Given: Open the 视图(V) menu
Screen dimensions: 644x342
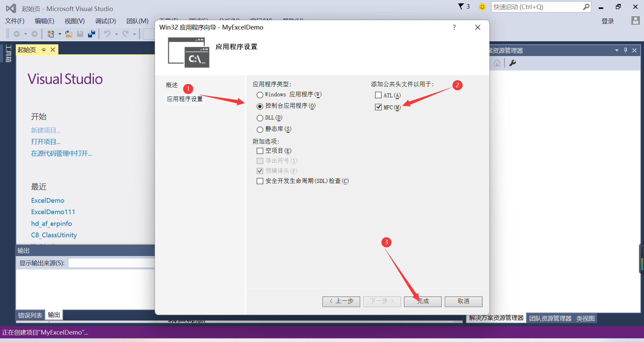Looking at the screenshot, I should [75, 21].
